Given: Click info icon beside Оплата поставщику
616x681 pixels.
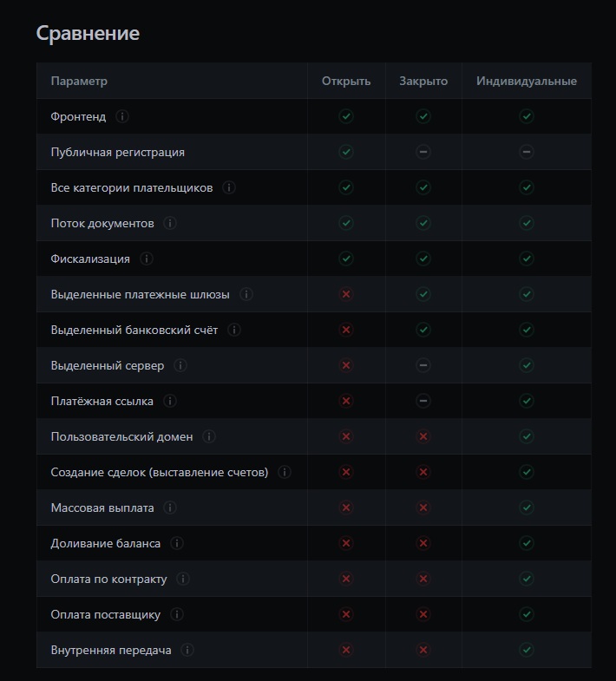Looking at the screenshot, I should (x=177, y=614).
